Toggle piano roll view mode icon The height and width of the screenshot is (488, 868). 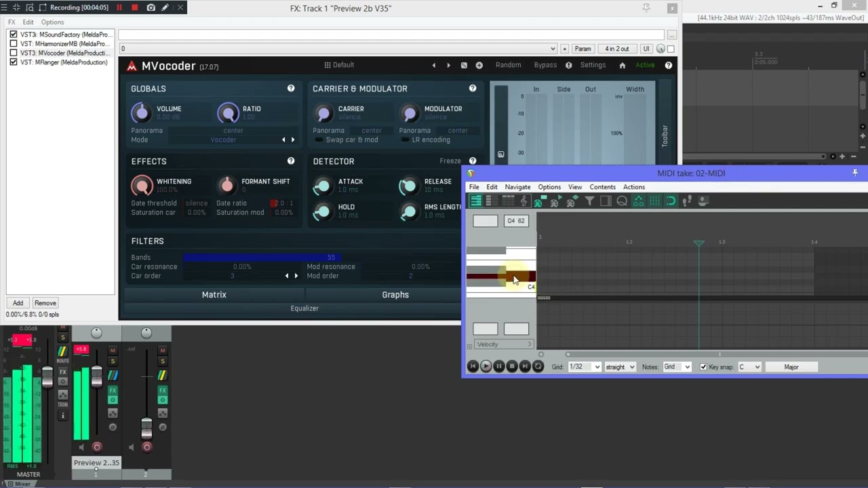coord(476,201)
